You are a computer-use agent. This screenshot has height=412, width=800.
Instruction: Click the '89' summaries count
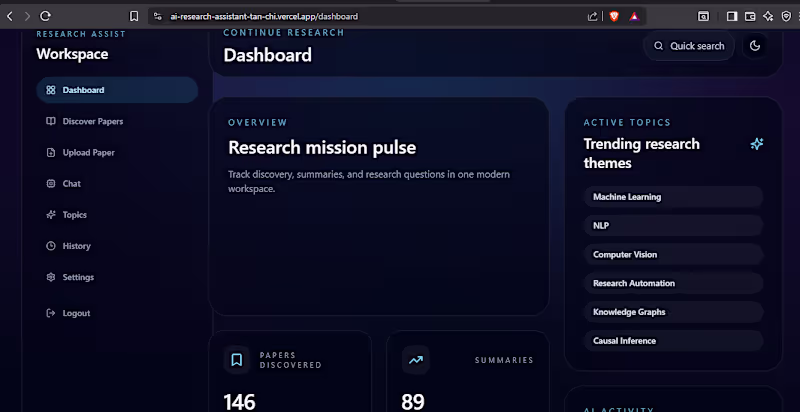(x=413, y=402)
